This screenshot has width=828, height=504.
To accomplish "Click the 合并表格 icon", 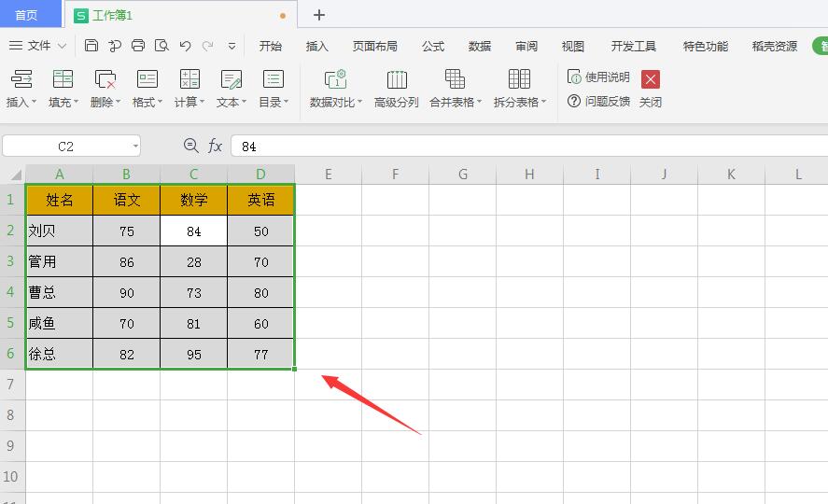I will tap(455, 79).
